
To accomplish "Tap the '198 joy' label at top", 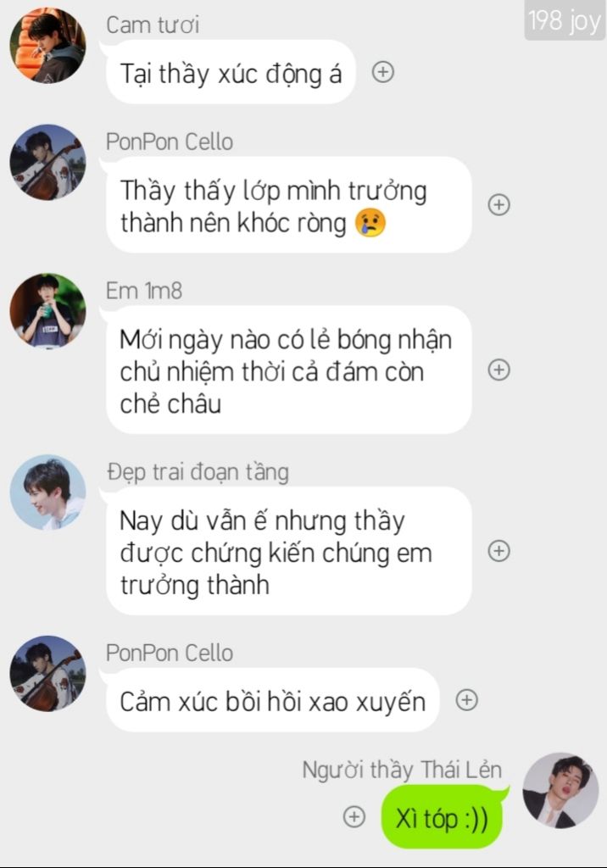I will tap(565, 20).
